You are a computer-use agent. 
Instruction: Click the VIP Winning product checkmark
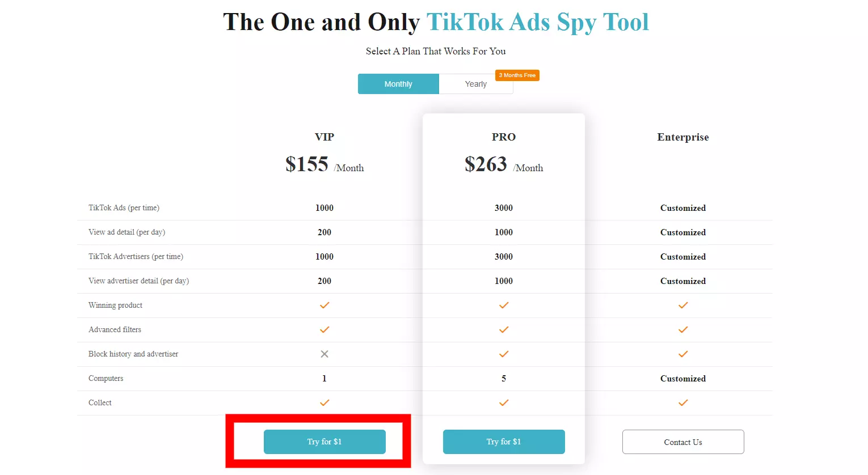[325, 305]
